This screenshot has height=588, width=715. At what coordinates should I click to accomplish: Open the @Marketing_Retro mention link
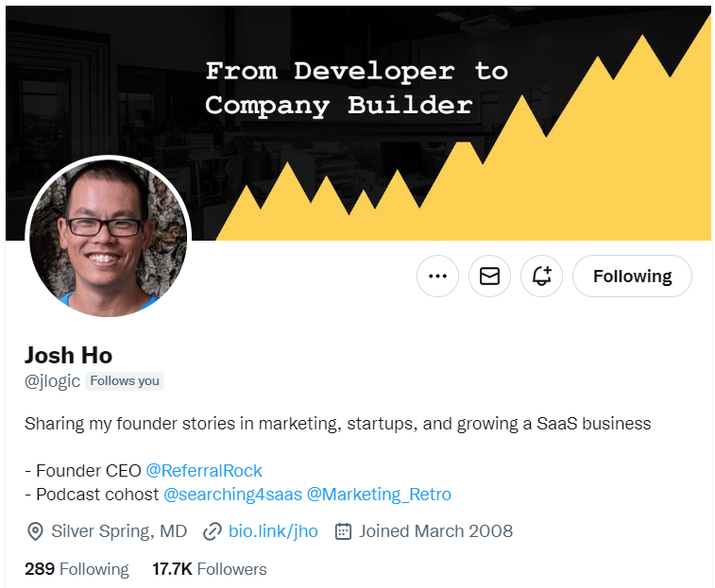tap(379, 495)
